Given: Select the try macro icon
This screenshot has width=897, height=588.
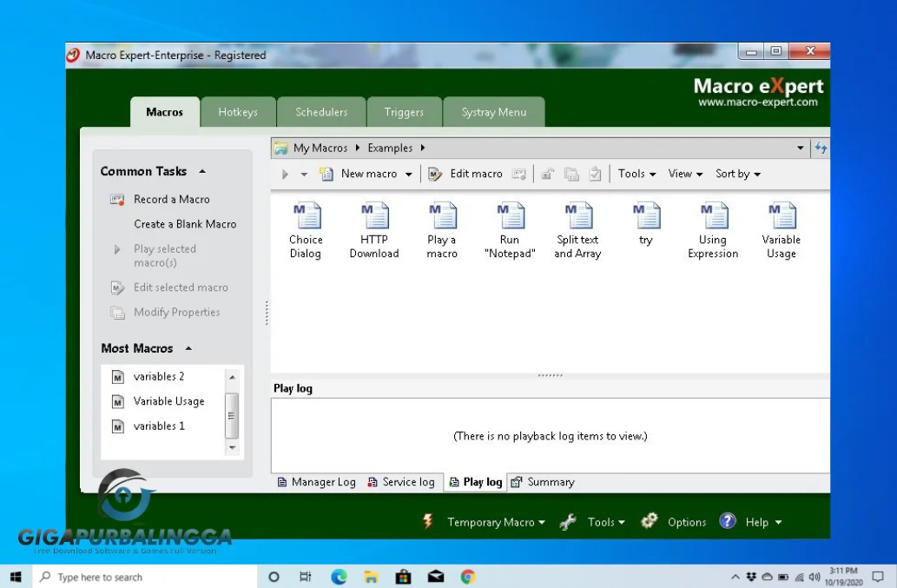Looking at the screenshot, I should tap(646, 224).
